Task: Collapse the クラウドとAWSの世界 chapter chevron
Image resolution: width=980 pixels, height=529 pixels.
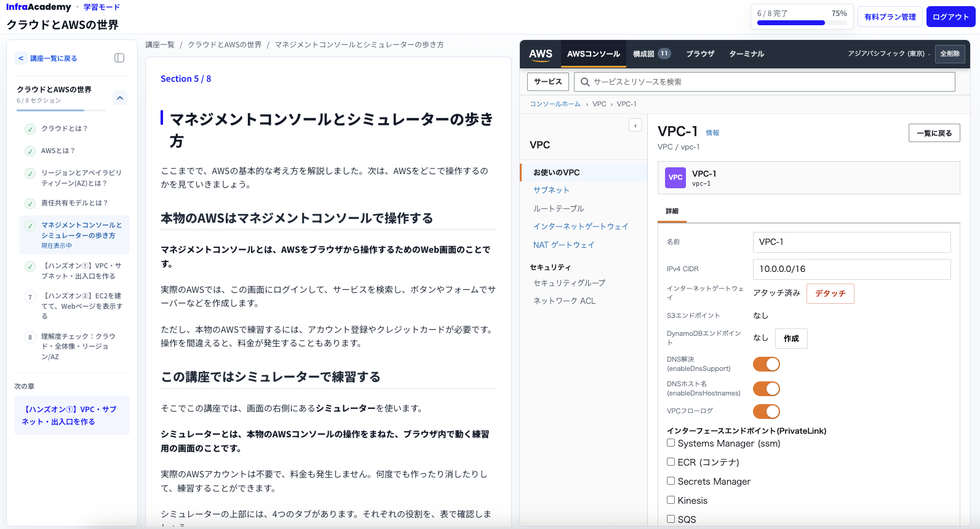Action: (x=120, y=98)
